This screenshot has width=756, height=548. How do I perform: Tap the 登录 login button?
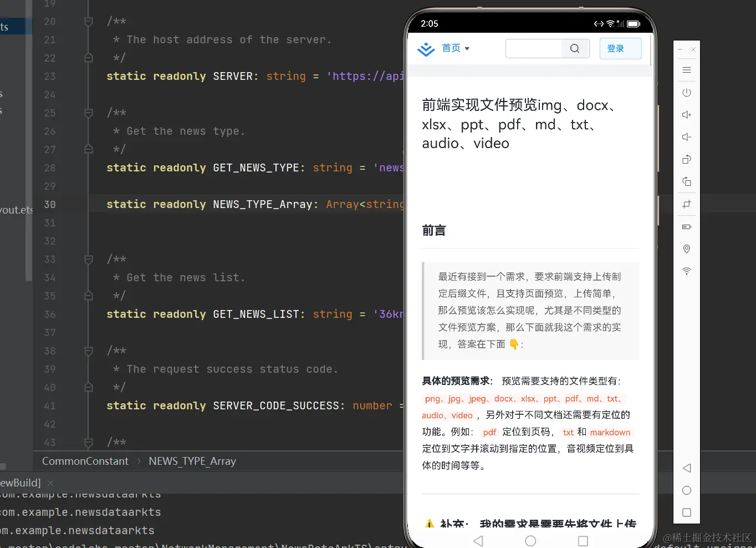[621, 48]
